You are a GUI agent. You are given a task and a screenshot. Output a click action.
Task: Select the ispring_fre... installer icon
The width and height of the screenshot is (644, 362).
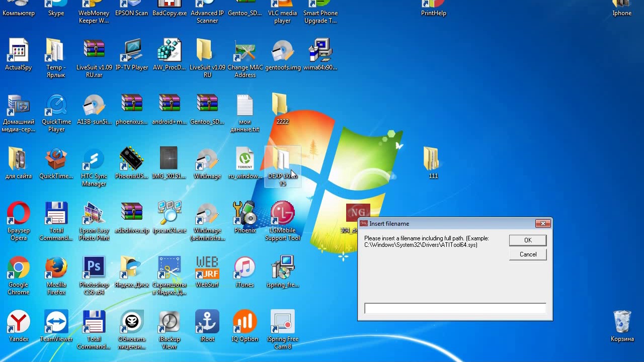pyautogui.click(x=283, y=271)
